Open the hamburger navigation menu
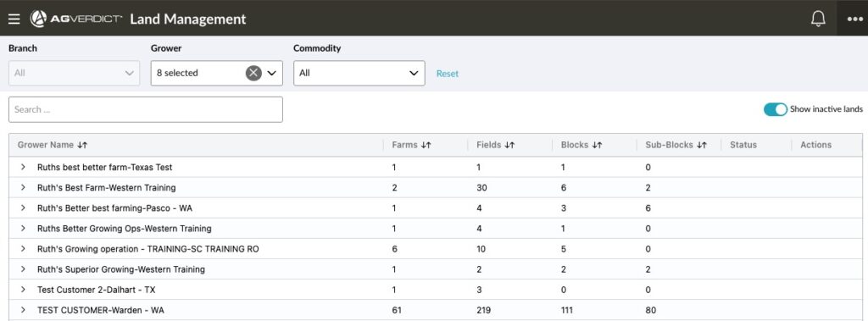Viewport: 868px width, 321px height. [x=14, y=19]
